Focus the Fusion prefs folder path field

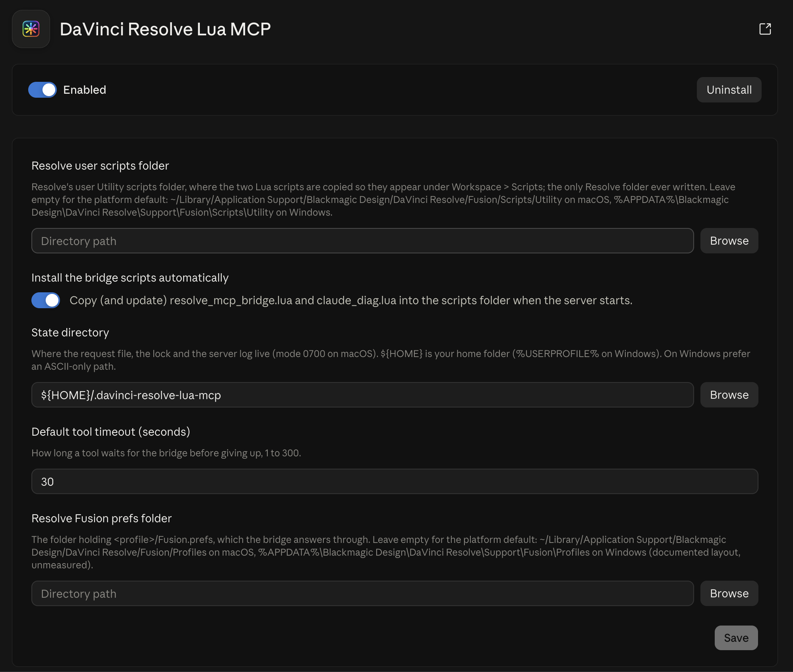[363, 593]
